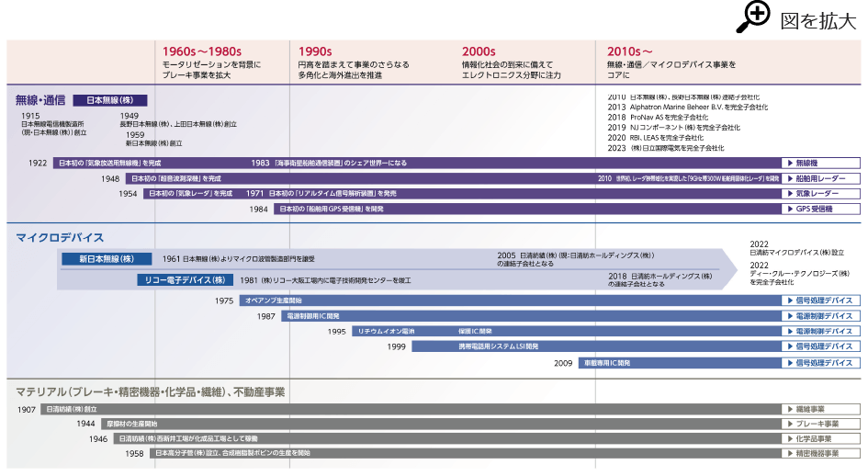Click 信号処理デバイス label on the 2009 row
Viewport: 868px width, 476px height.
[x=821, y=363]
